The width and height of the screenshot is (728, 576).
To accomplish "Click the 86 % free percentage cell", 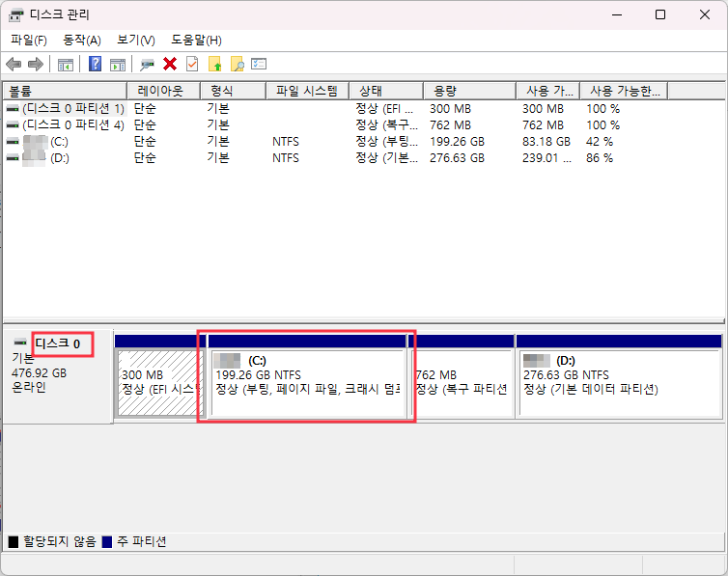I will [600, 158].
